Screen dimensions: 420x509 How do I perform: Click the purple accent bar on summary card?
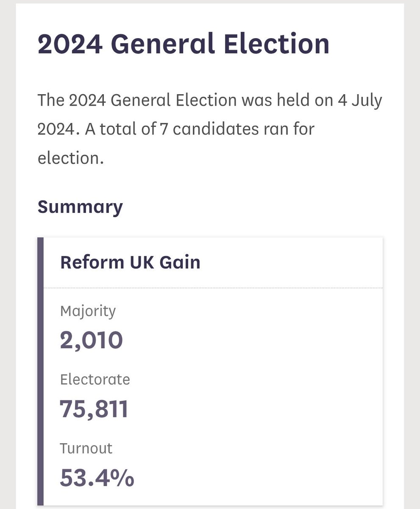[40, 372]
